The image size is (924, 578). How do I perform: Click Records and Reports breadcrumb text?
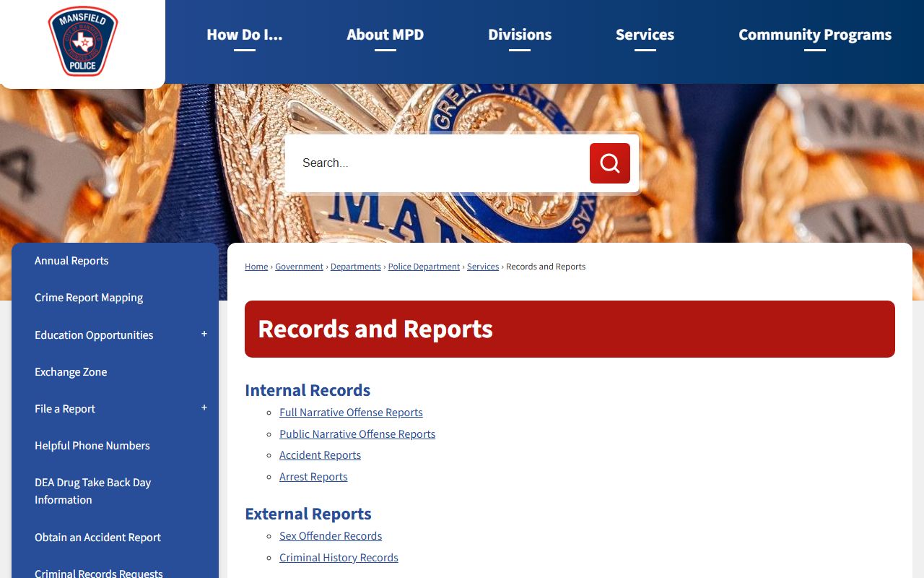coord(546,267)
